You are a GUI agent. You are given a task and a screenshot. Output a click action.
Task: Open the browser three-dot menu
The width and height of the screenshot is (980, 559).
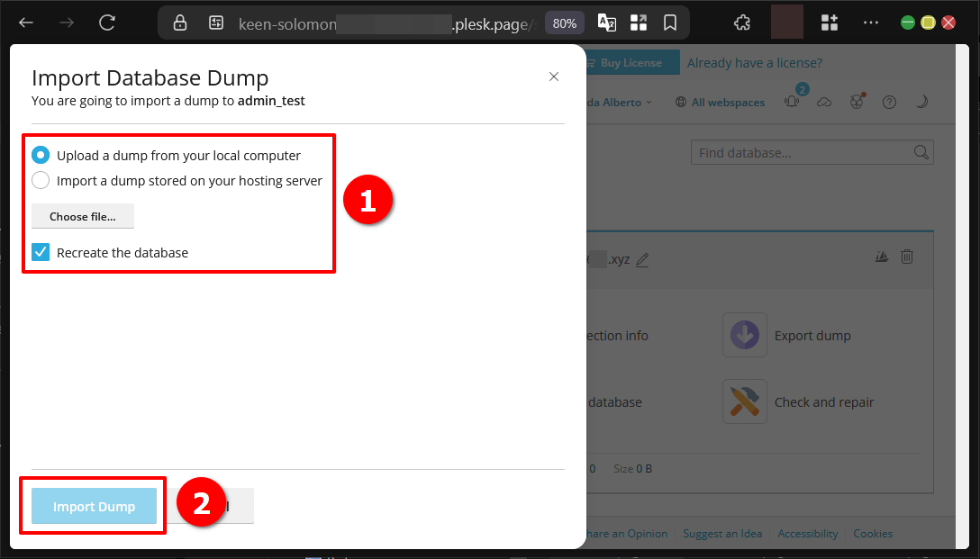tap(870, 23)
